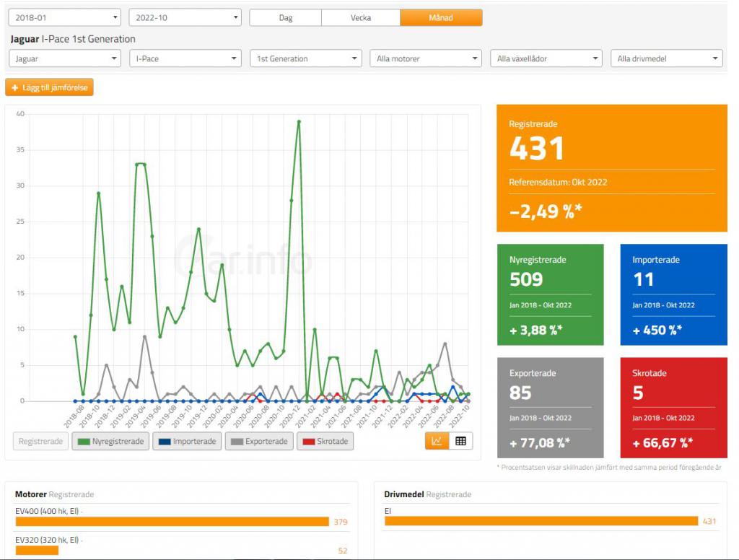Click the Motorer Registrerade section heading
This screenshot has height=560, width=739.
click(x=54, y=494)
